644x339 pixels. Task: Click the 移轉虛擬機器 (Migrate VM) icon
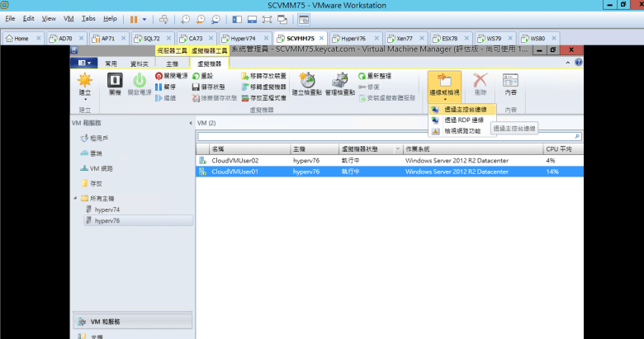pyautogui.click(x=244, y=87)
